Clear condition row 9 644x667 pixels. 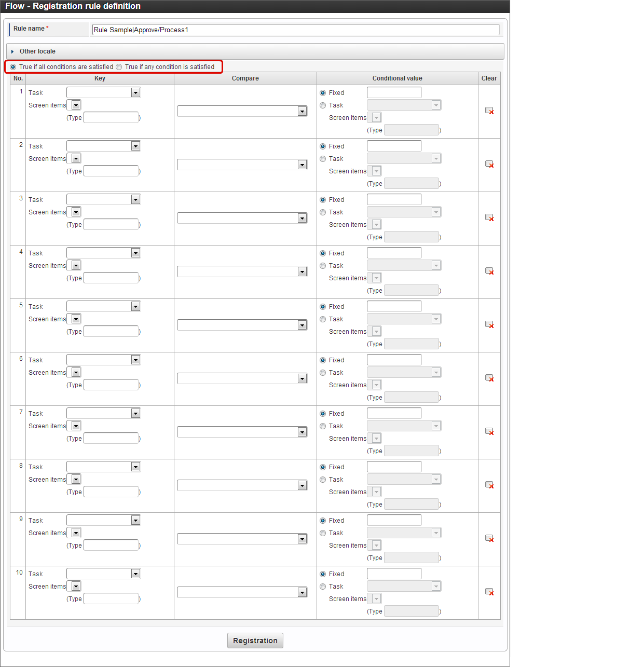tap(489, 538)
